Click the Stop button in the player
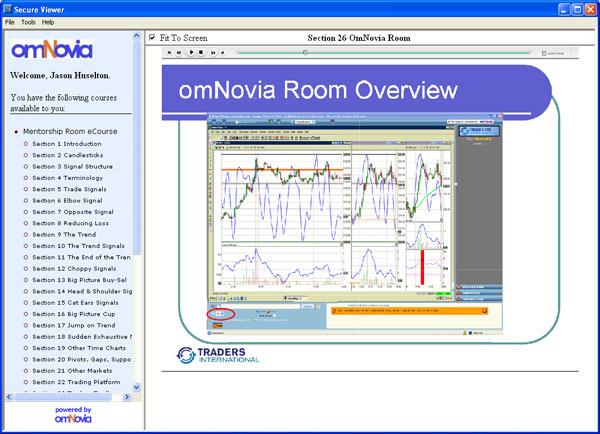600x434 pixels. (x=201, y=52)
